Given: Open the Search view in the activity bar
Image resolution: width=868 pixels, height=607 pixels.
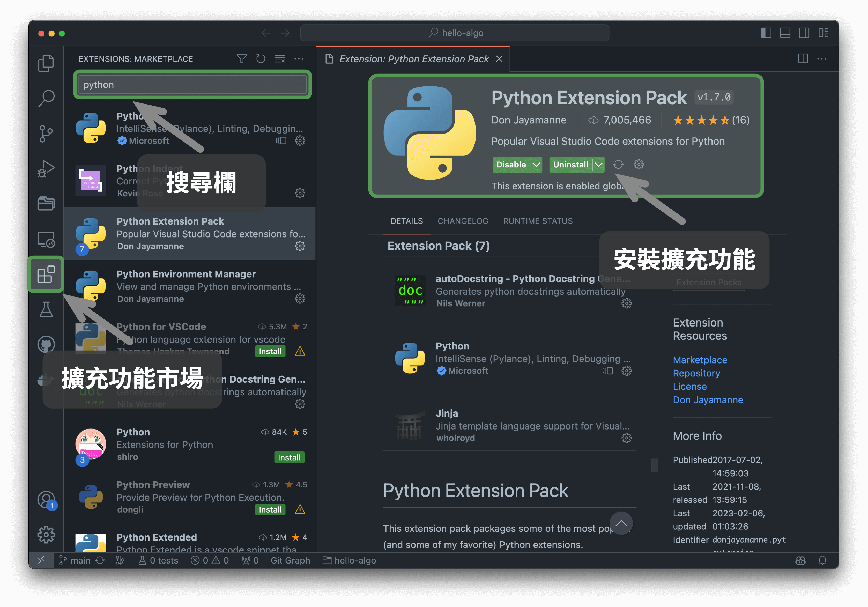Looking at the screenshot, I should [x=46, y=98].
